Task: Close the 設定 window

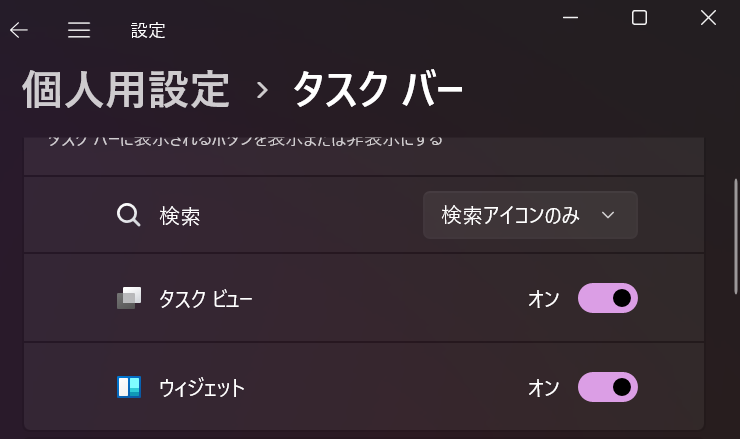Action: [x=708, y=18]
